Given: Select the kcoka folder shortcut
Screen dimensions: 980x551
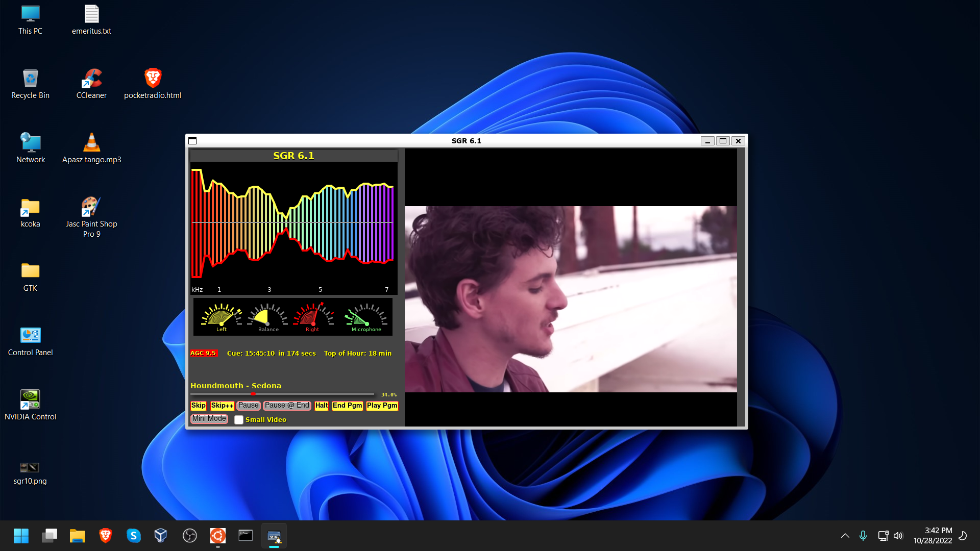Looking at the screenshot, I should (x=30, y=213).
